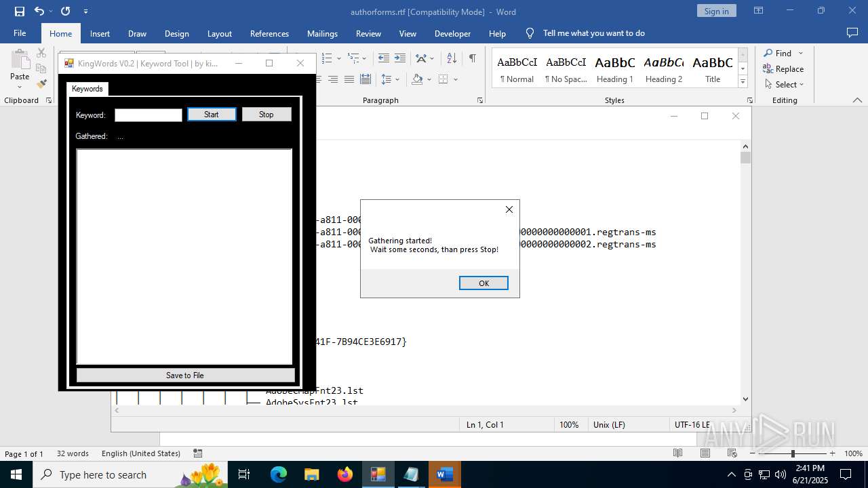The height and width of the screenshot is (488, 868).
Task: Open Firefox from the taskbar
Action: click(x=345, y=474)
